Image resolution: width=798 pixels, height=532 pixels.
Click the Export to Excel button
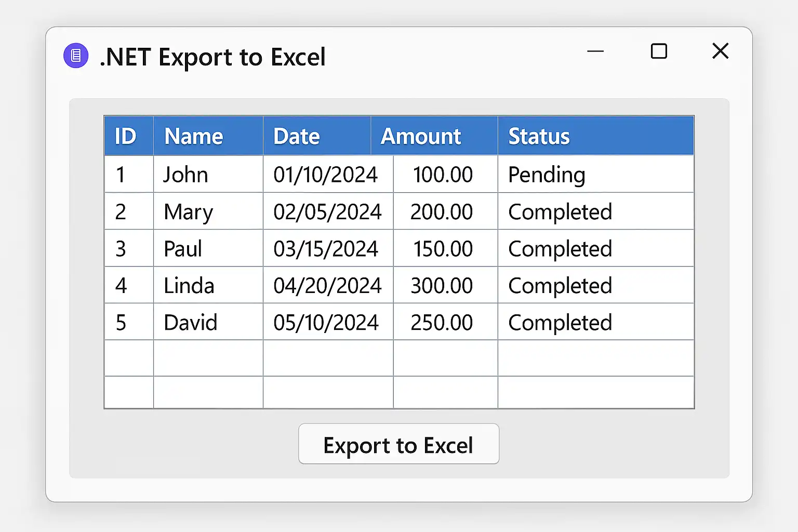[398, 444]
